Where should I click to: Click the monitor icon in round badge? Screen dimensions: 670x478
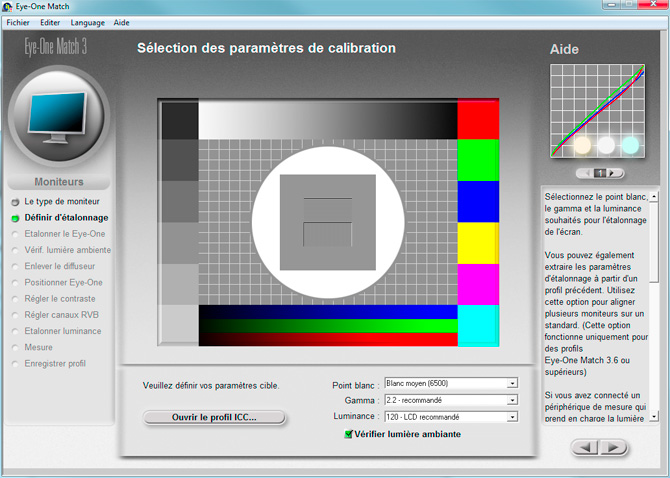[x=59, y=117]
